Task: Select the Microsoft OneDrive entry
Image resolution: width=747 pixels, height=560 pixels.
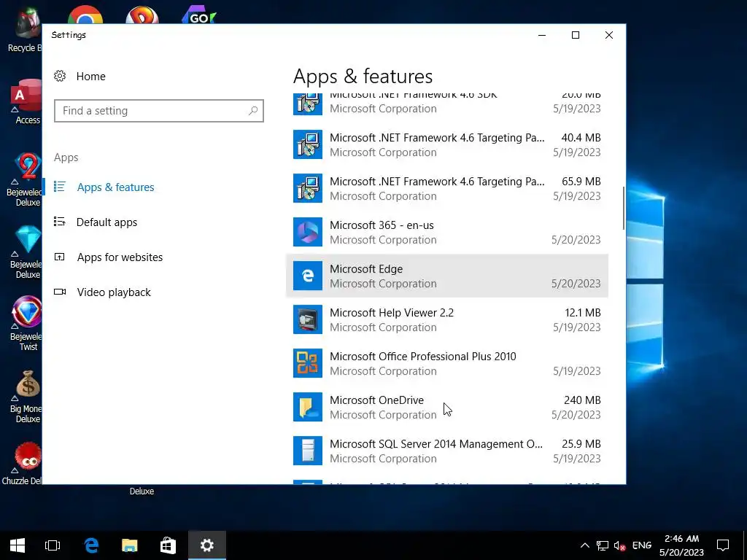Action: click(x=447, y=407)
